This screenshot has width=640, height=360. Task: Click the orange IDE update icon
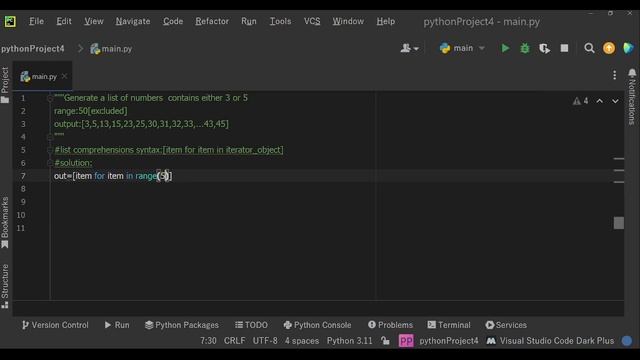pyautogui.click(x=609, y=48)
